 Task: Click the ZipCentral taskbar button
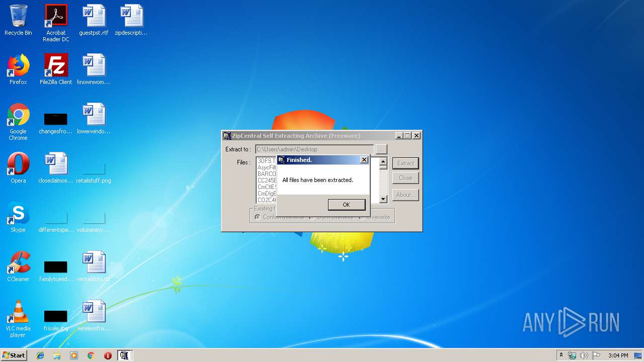[x=124, y=355]
